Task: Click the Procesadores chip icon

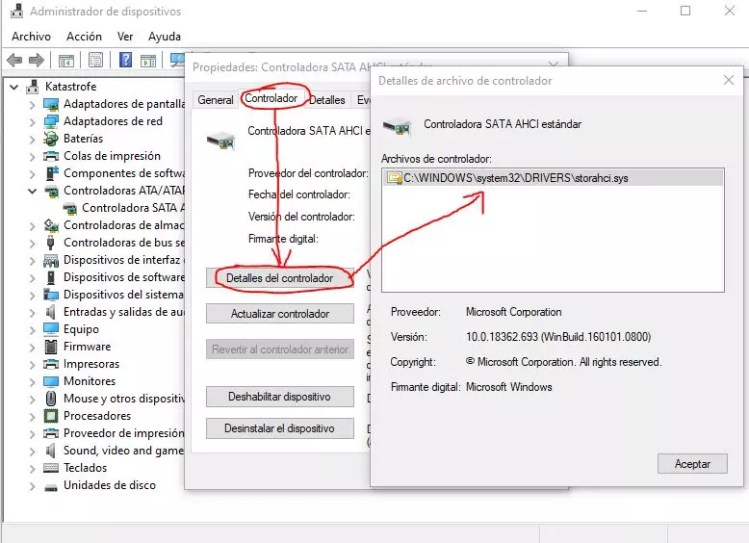Action: coord(52,416)
